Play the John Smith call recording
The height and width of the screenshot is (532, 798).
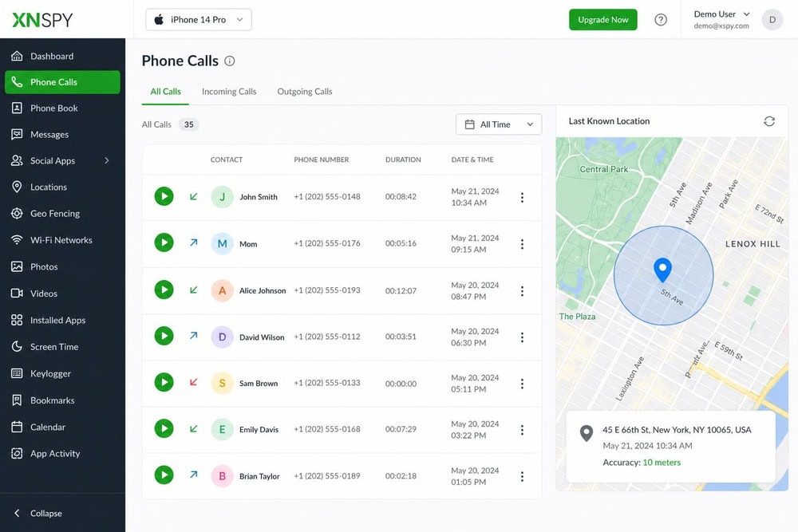point(164,196)
